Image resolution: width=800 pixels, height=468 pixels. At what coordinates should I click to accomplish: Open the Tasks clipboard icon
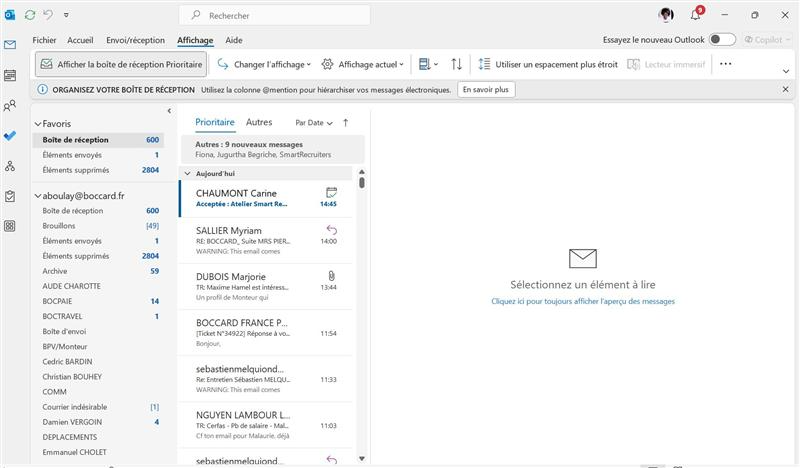[x=10, y=196]
